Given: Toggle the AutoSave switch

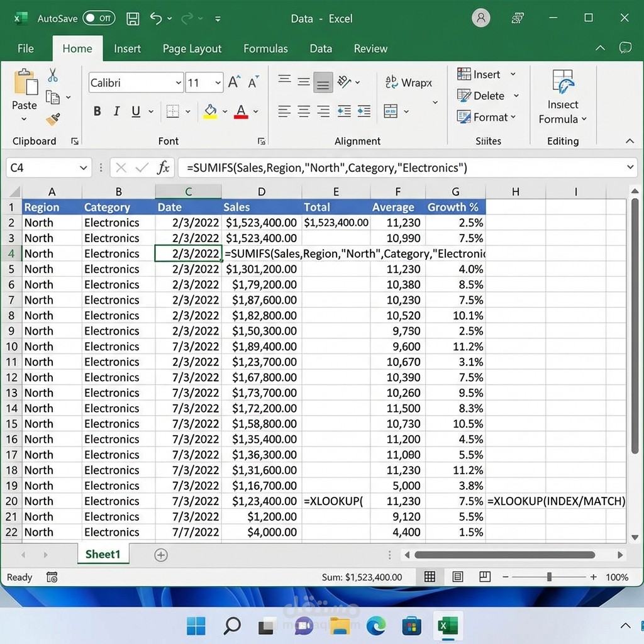Looking at the screenshot, I should [99, 18].
